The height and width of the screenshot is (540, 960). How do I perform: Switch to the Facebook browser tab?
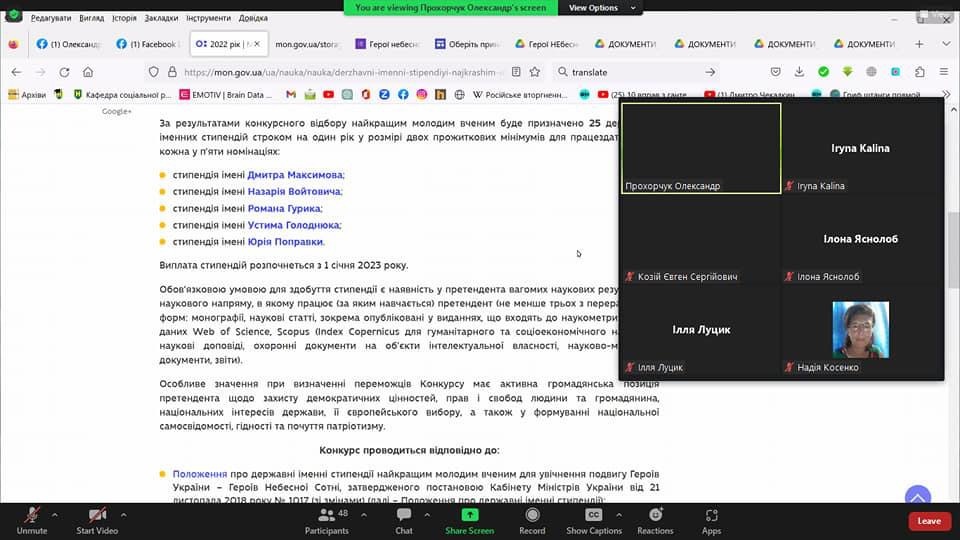(x=147, y=44)
